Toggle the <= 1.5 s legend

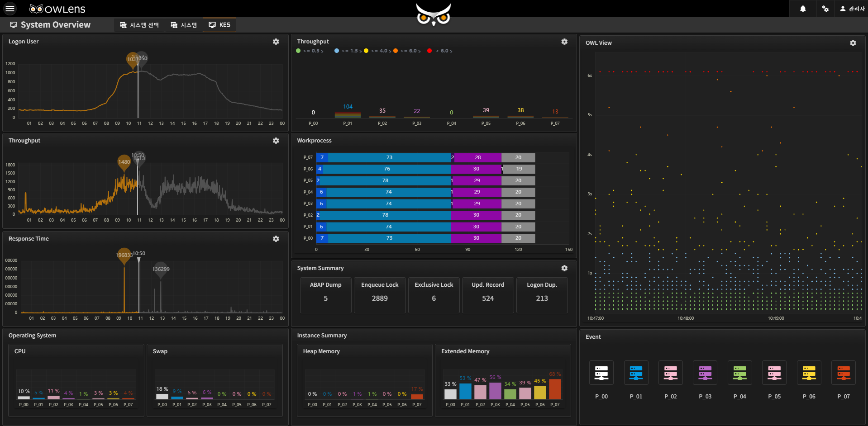click(x=348, y=51)
